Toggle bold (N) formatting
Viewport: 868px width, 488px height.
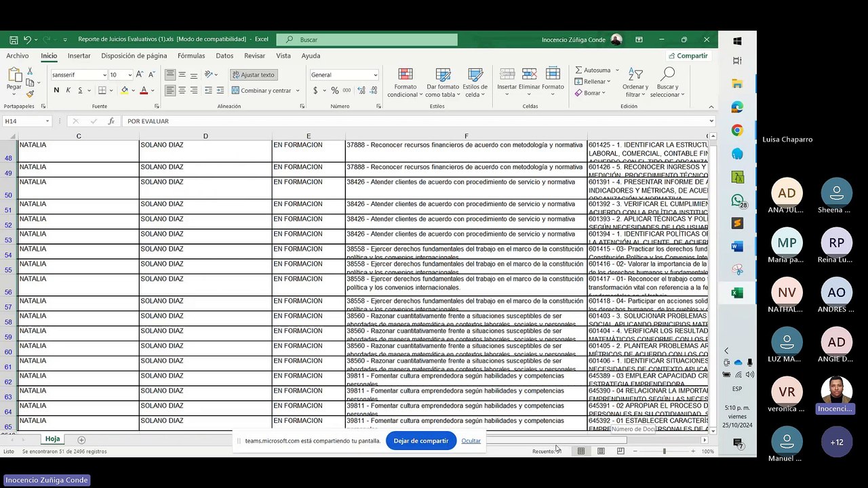[x=56, y=90]
